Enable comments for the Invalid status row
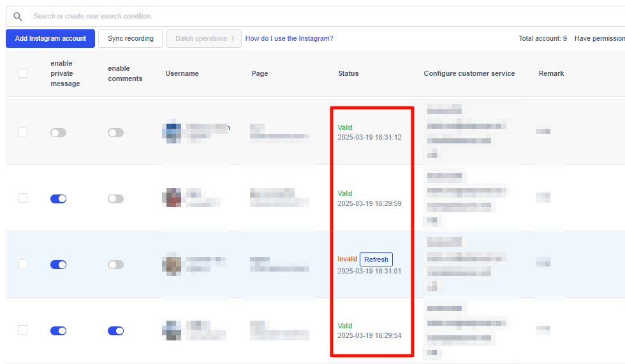The height and width of the screenshot is (364, 625). click(x=115, y=265)
